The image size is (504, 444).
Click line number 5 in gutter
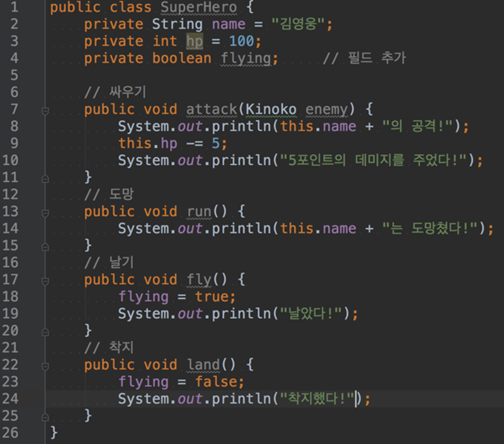click(x=14, y=75)
